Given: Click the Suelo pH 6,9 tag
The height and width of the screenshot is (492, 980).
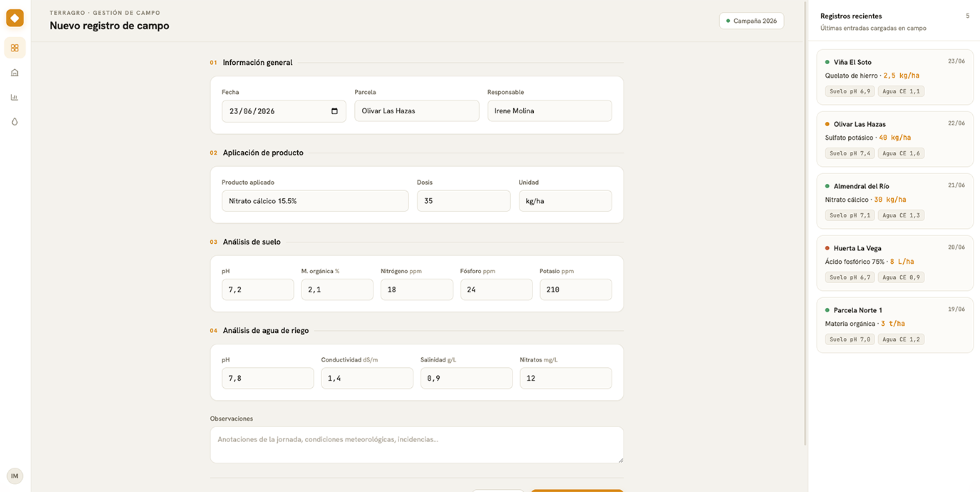Looking at the screenshot, I should point(850,91).
